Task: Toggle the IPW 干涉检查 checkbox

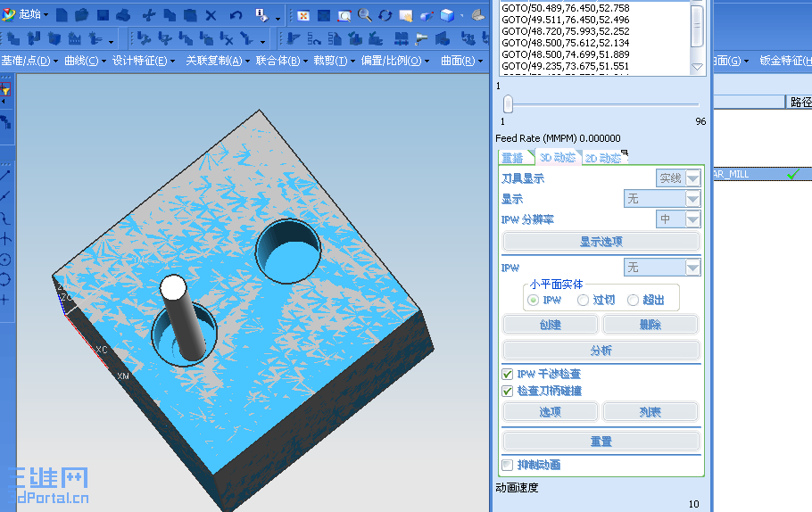Action: pyautogui.click(x=508, y=374)
